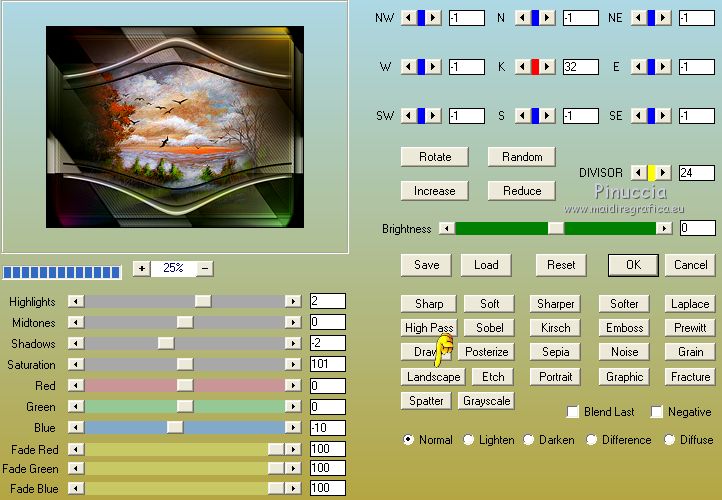Apply the Graphic preset
The width and height of the screenshot is (722, 500).
point(624,377)
